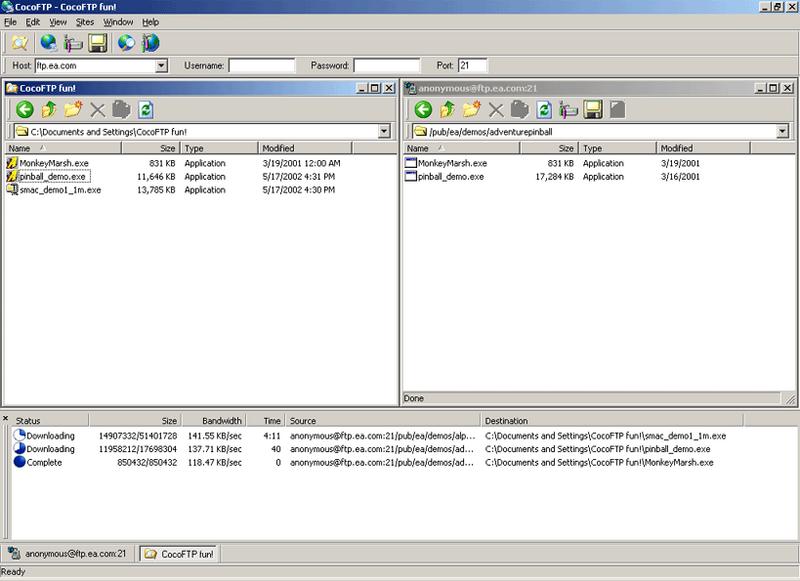The image size is (800, 581).
Task: Click the 13,785 KB size cell in local pane
Action: (x=156, y=190)
